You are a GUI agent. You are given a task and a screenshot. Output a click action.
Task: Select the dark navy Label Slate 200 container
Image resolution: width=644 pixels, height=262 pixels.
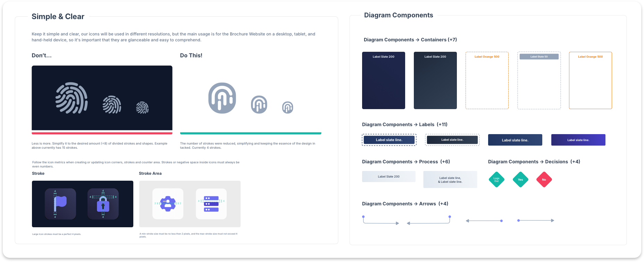pyautogui.click(x=384, y=80)
